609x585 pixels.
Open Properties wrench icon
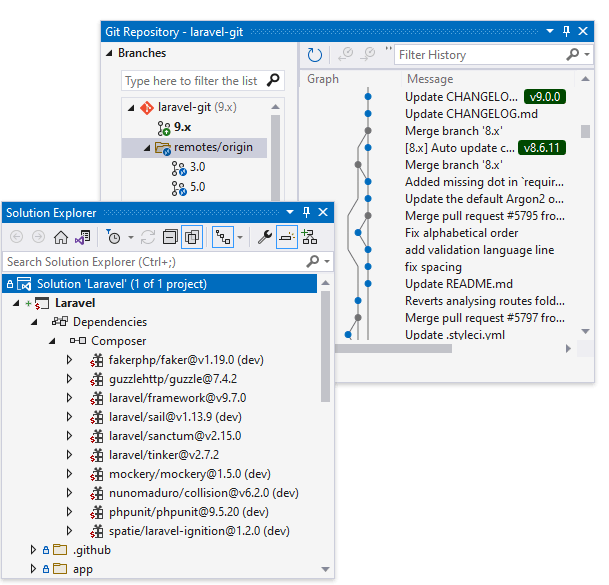265,237
